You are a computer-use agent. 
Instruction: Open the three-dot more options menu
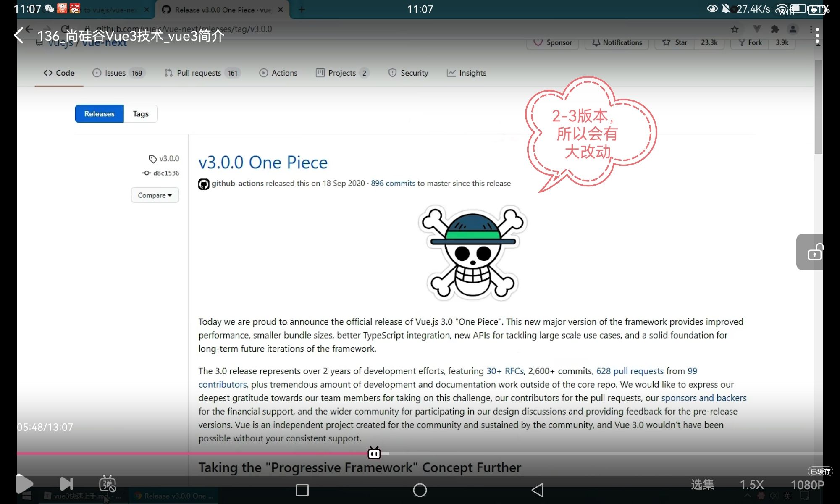(x=817, y=36)
